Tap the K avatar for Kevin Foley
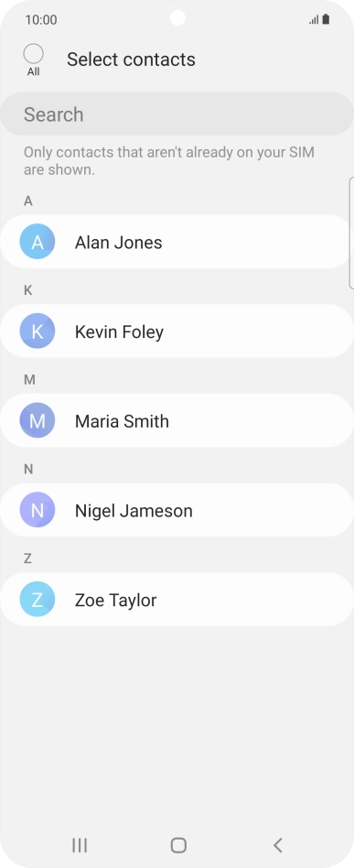 coord(38,331)
